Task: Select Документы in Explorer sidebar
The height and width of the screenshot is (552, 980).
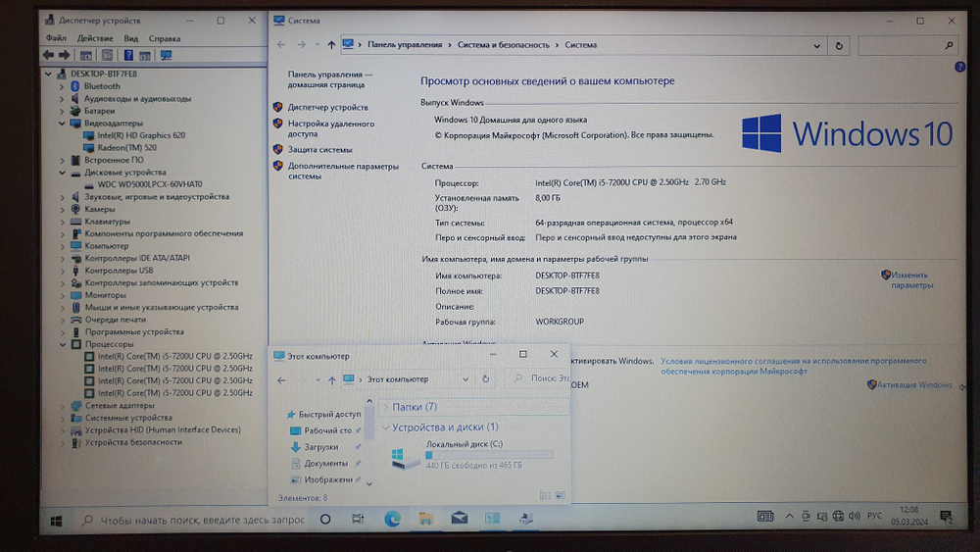Action: [x=325, y=463]
